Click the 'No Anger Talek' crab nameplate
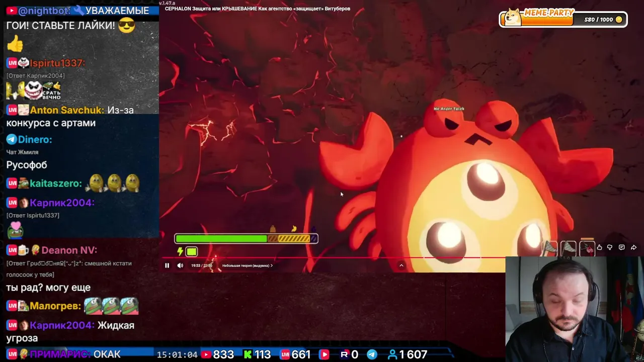 [x=449, y=109]
